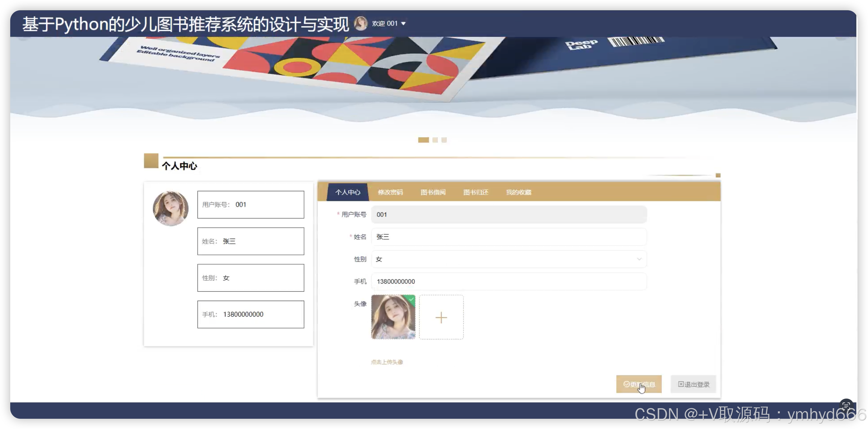Image resolution: width=868 pixels, height=429 pixels.
Task: Switch to third carousel slide indicator
Action: pos(444,140)
